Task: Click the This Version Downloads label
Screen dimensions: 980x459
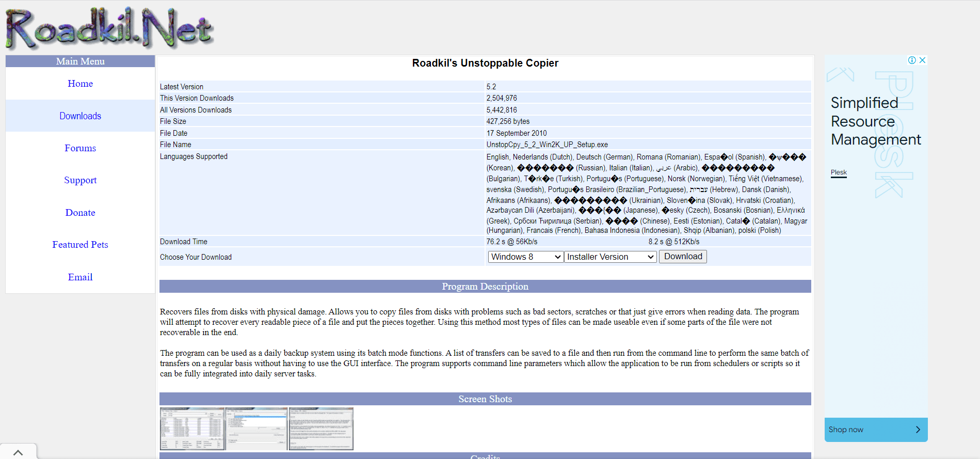Action: coord(197,98)
